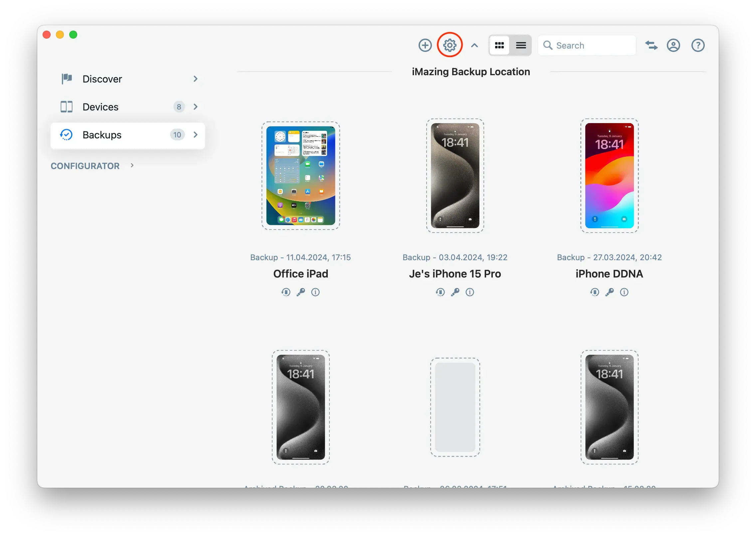This screenshot has height=537, width=756.
Task: Collapse the toolbar with the chevron next to the gear
Action: (x=474, y=45)
